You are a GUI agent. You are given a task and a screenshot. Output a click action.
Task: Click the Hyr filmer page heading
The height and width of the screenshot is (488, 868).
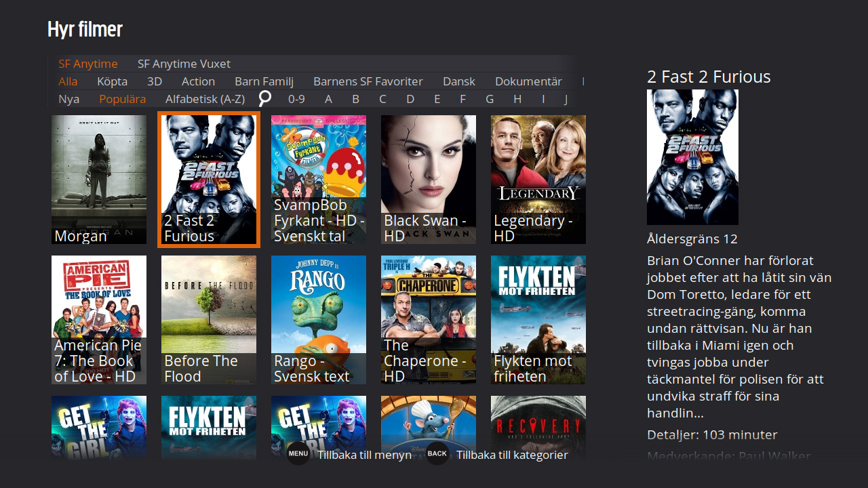(85, 30)
